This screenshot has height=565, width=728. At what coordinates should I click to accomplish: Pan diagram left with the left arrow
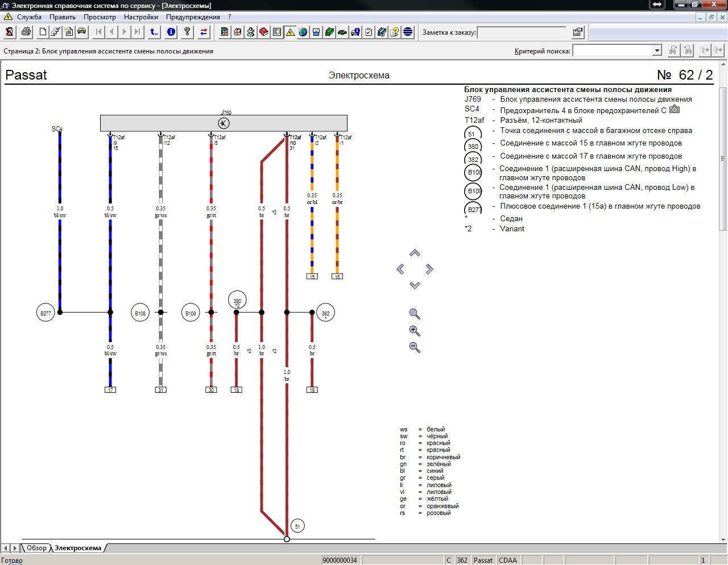tap(400, 269)
